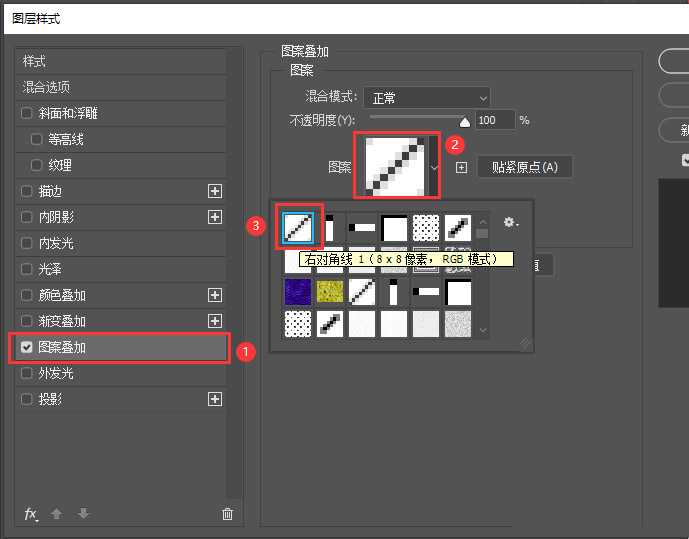The image size is (689, 539).
Task: Click the trash icon to delete effect
Action: pyautogui.click(x=227, y=514)
